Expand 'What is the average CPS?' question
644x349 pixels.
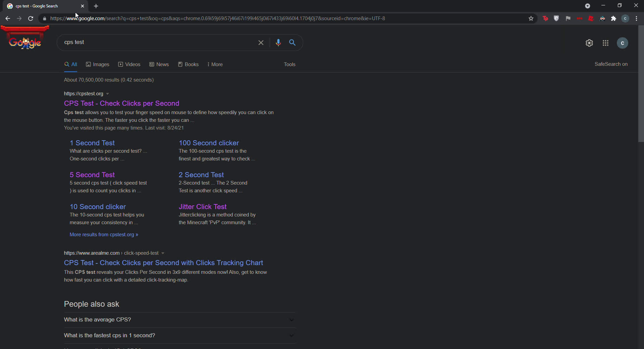click(179, 320)
